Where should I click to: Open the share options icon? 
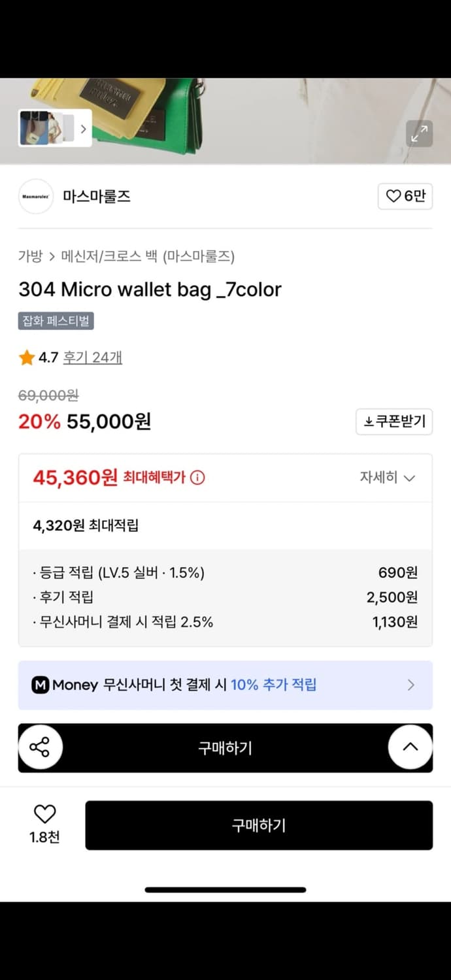[x=41, y=747]
